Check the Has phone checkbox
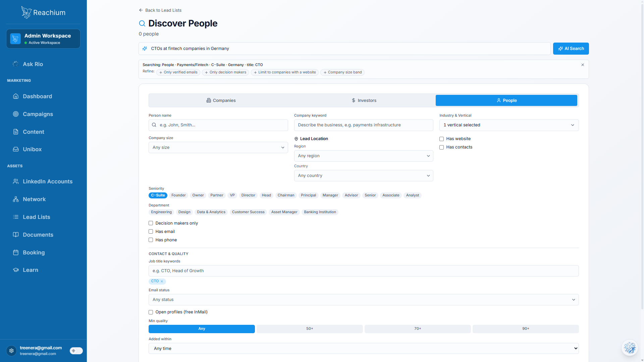The height and width of the screenshot is (362, 644). [151, 240]
